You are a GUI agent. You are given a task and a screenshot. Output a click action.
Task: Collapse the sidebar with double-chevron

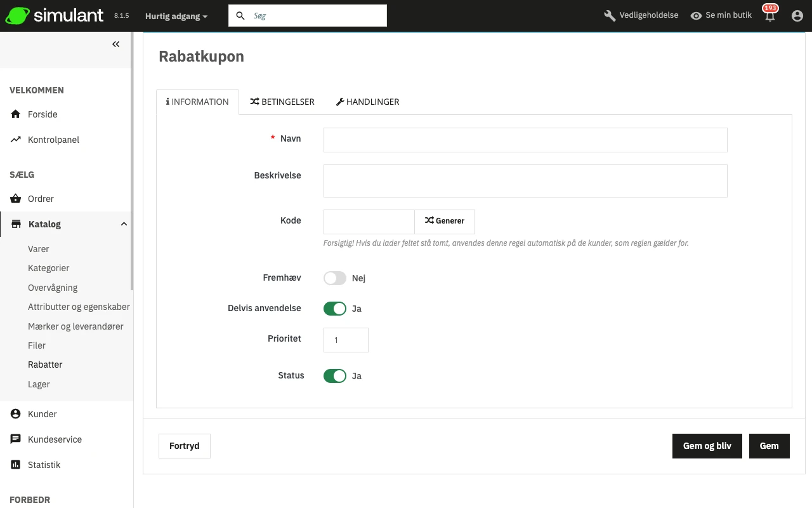[x=116, y=44]
